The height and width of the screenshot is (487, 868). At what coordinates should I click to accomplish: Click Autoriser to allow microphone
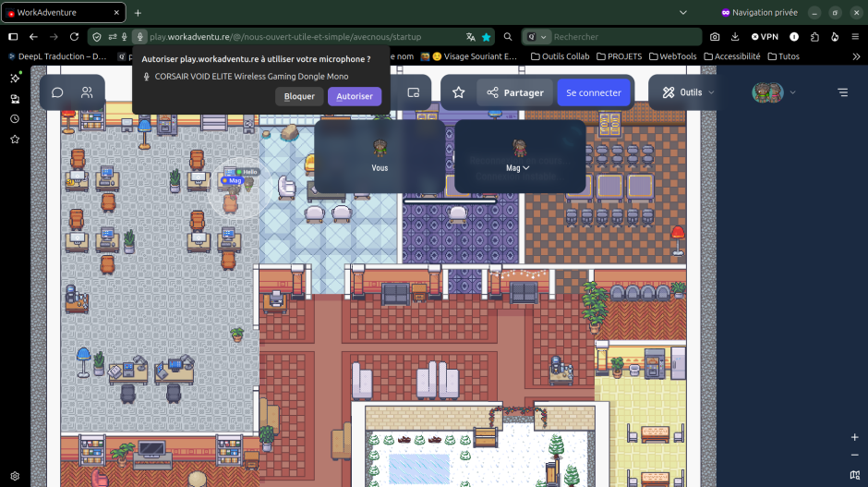[x=355, y=96]
